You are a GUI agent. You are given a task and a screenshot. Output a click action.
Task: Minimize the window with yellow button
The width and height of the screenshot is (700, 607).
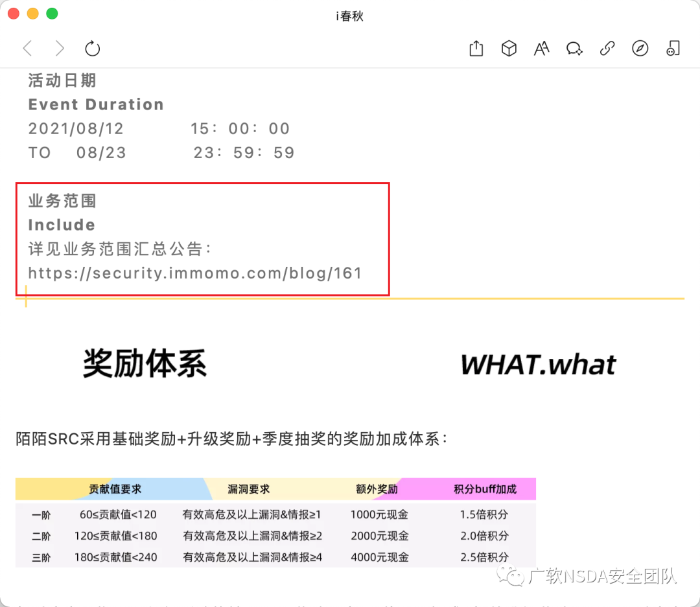pos(33,14)
